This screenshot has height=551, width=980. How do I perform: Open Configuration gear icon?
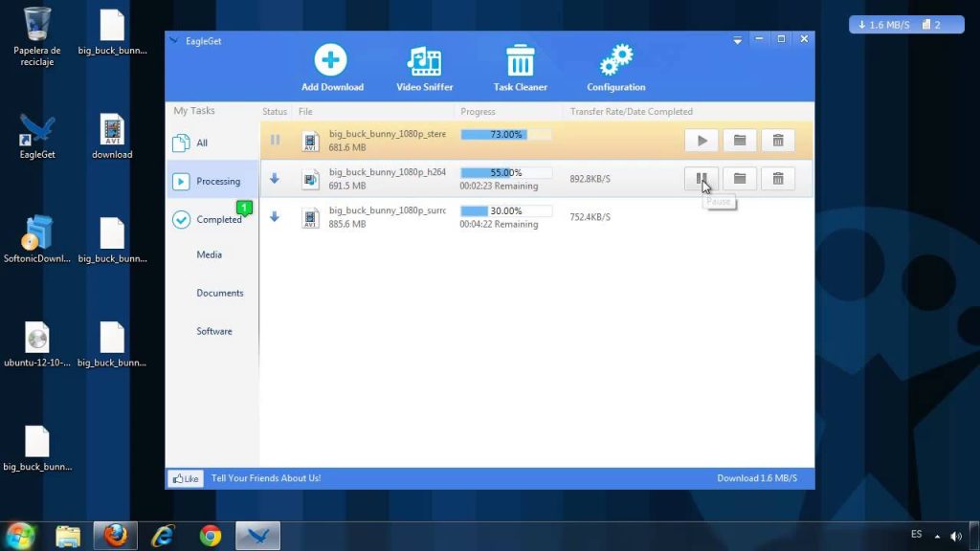(x=615, y=61)
